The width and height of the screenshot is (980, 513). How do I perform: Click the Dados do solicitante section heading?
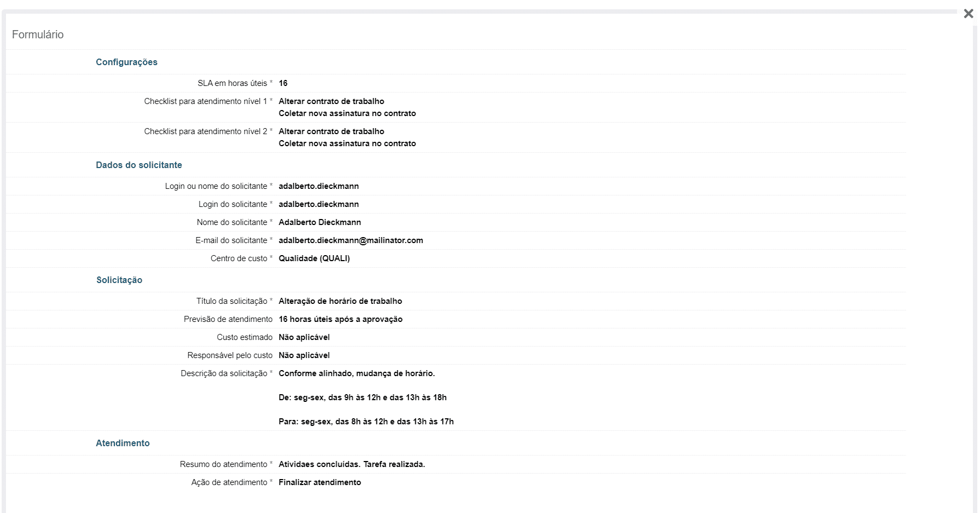[138, 165]
